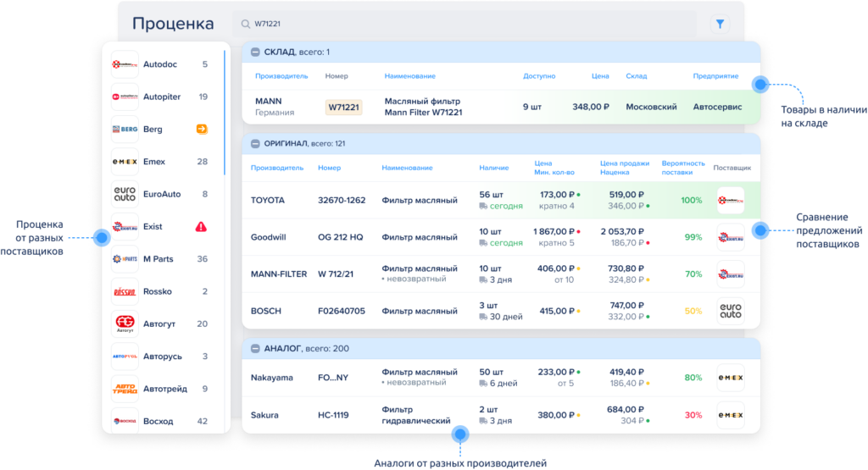Click the Sakura manufacturer cell
Screen dimensions: 868x470
click(264, 415)
